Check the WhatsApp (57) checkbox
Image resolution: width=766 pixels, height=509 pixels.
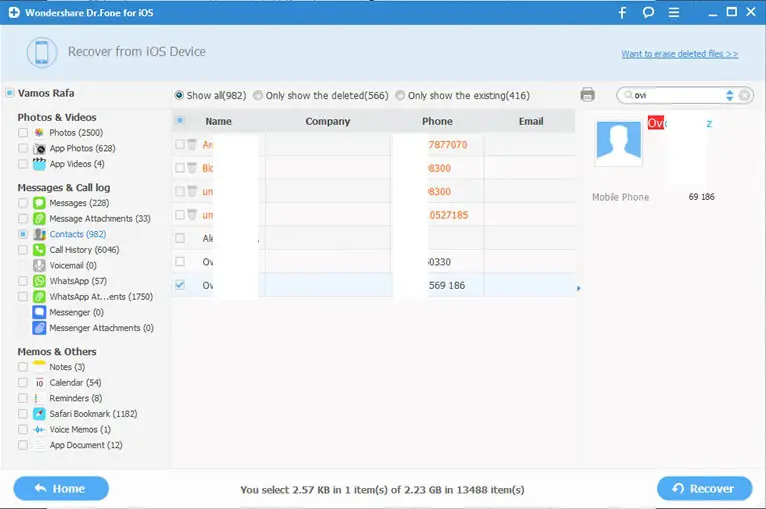pos(22,281)
